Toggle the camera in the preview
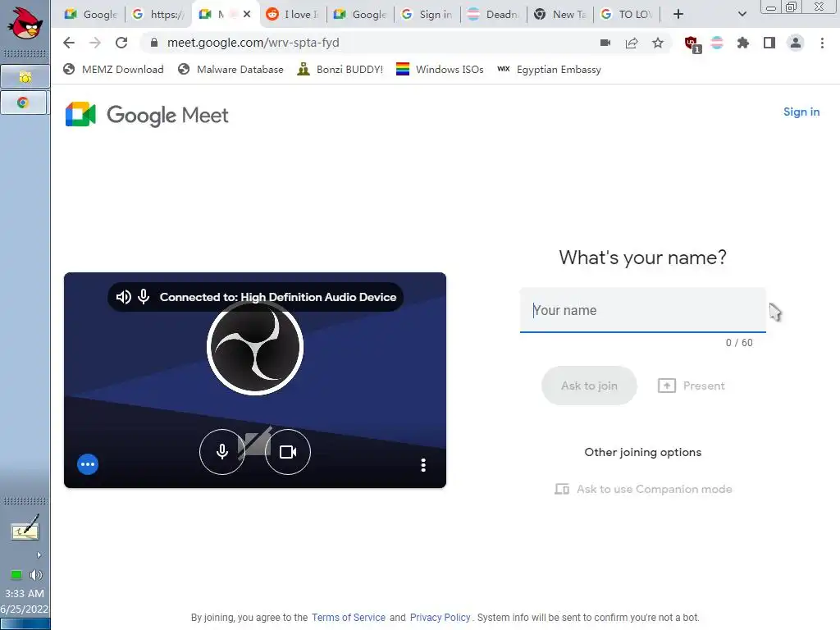840x630 pixels. pyautogui.click(x=288, y=452)
